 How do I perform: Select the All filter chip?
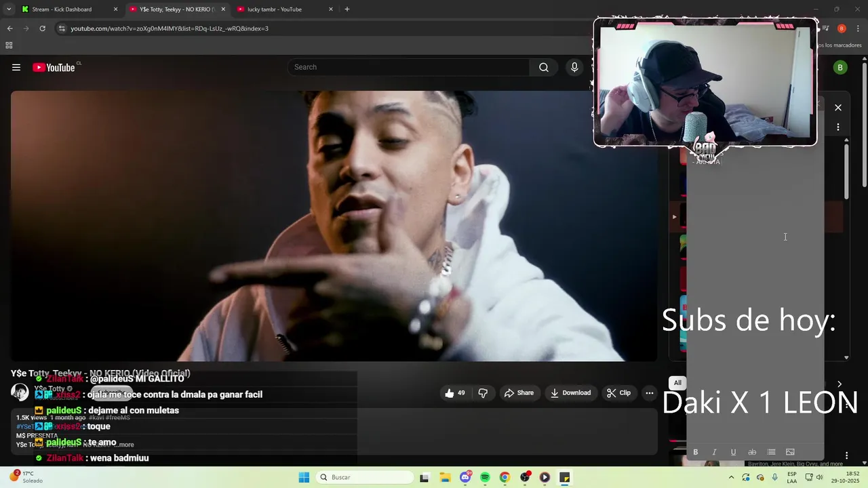tap(677, 383)
